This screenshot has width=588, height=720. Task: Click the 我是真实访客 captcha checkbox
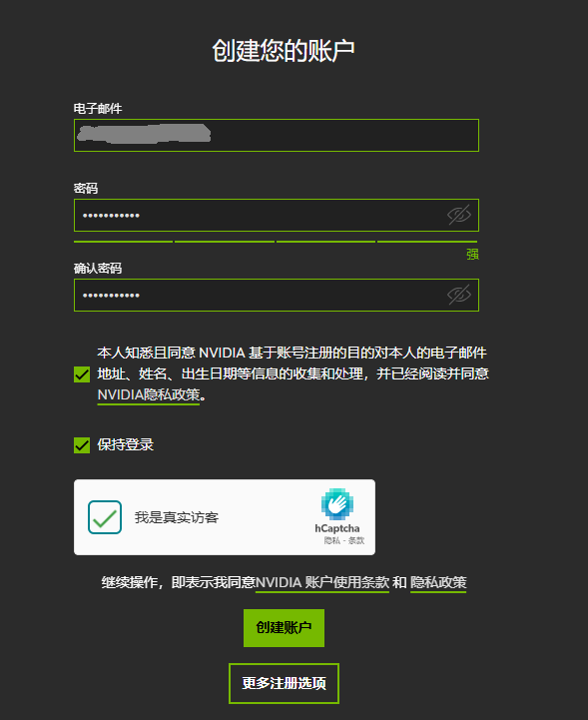coord(105,517)
